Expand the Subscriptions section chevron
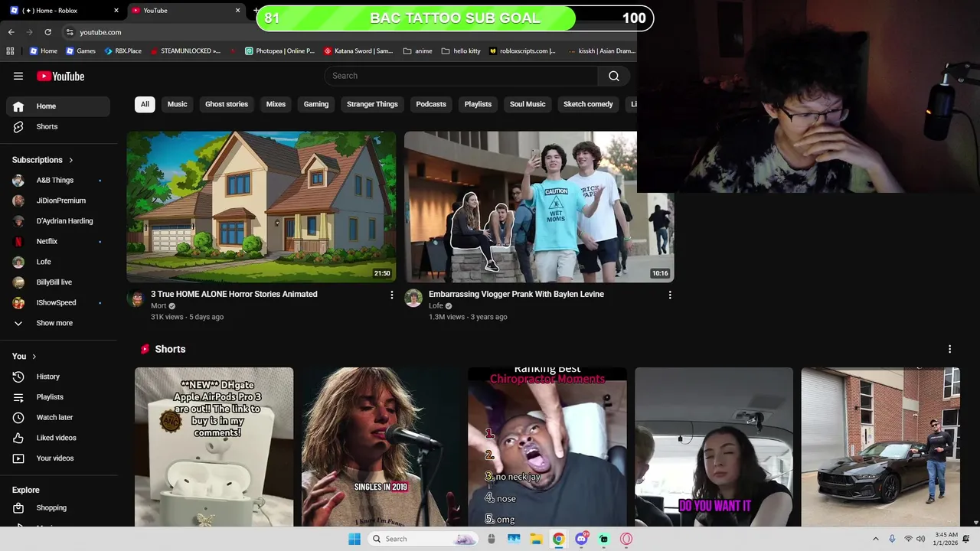Image resolution: width=980 pixels, height=551 pixels. point(71,160)
